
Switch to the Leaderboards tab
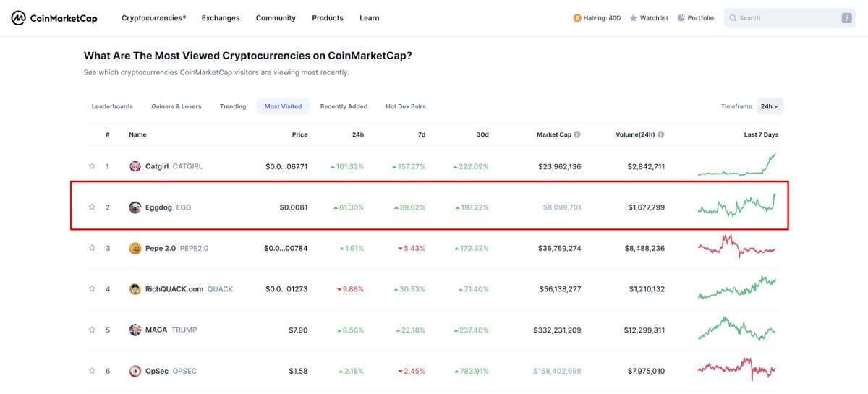[112, 106]
